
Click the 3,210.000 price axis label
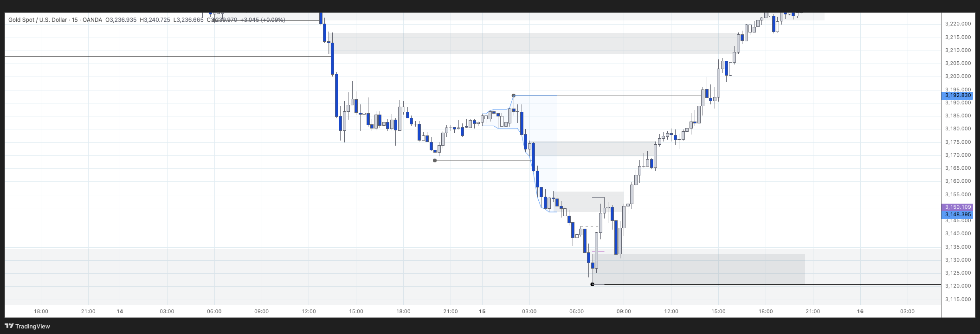[x=958, y=50]
